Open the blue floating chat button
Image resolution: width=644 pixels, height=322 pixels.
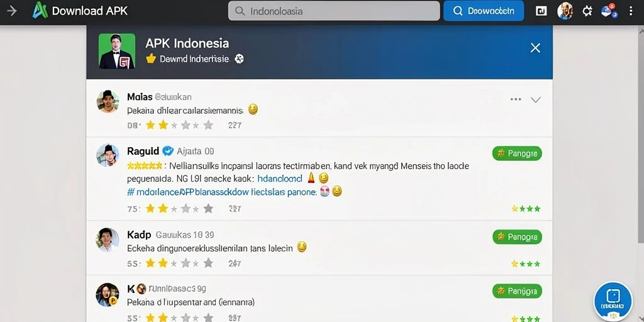coord(613,301)
